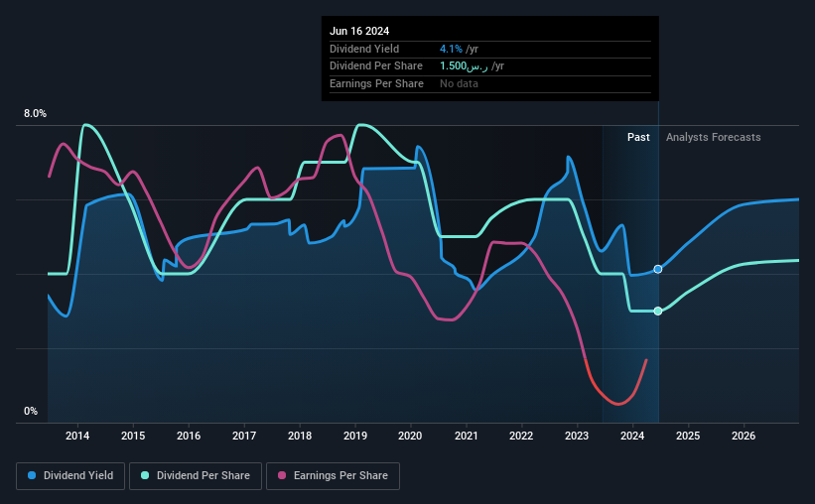Screen dimensions: 815x504
Task: Click the 2015 x-axis label
Action: tap(133, 436)
